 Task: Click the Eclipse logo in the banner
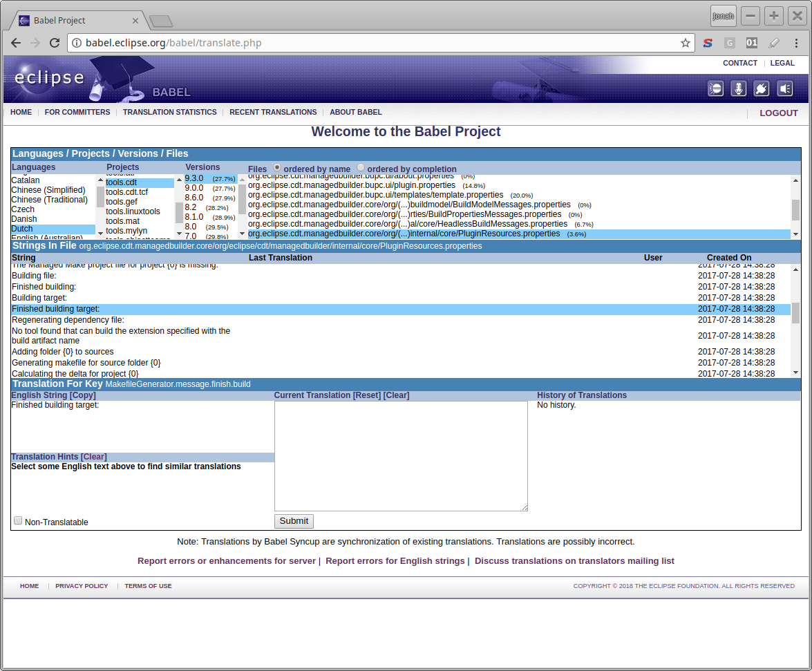[x=49, y=77]
